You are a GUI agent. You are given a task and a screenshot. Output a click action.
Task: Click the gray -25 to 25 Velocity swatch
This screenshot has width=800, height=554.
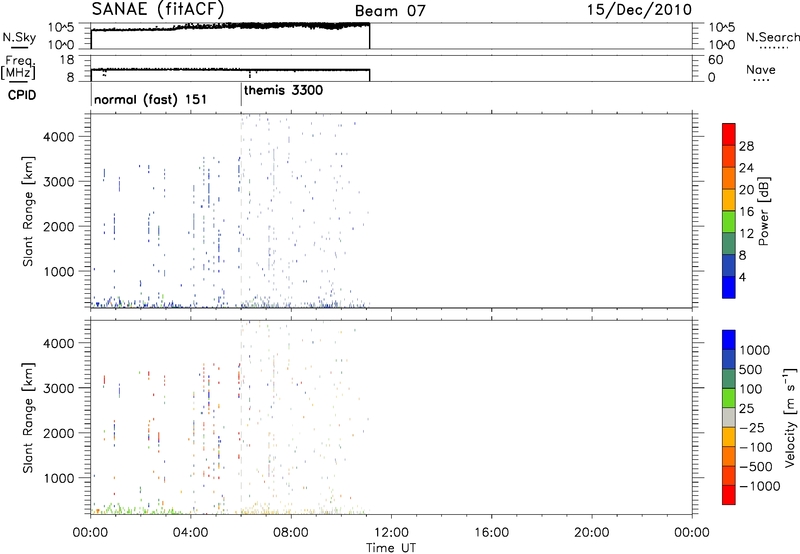(729, 417)
